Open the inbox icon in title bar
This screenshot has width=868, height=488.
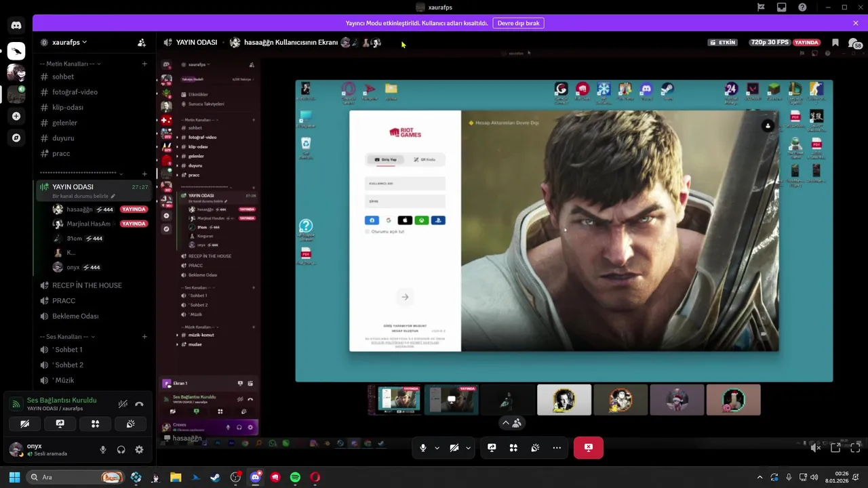coord(782,7)
